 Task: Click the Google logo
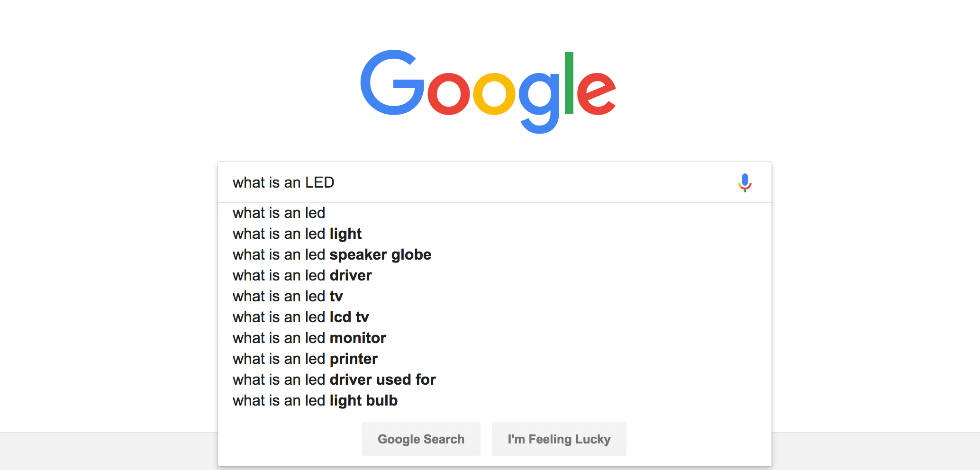click(488, 91)
